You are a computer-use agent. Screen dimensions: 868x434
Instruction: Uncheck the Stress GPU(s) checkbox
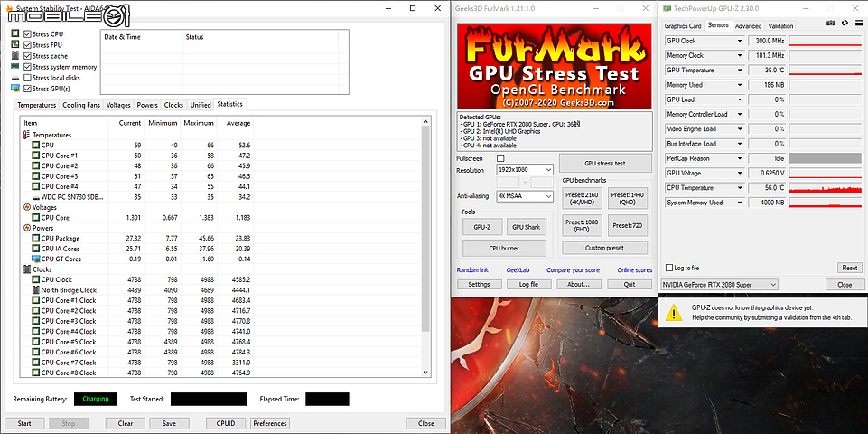(x=27, y=89)
